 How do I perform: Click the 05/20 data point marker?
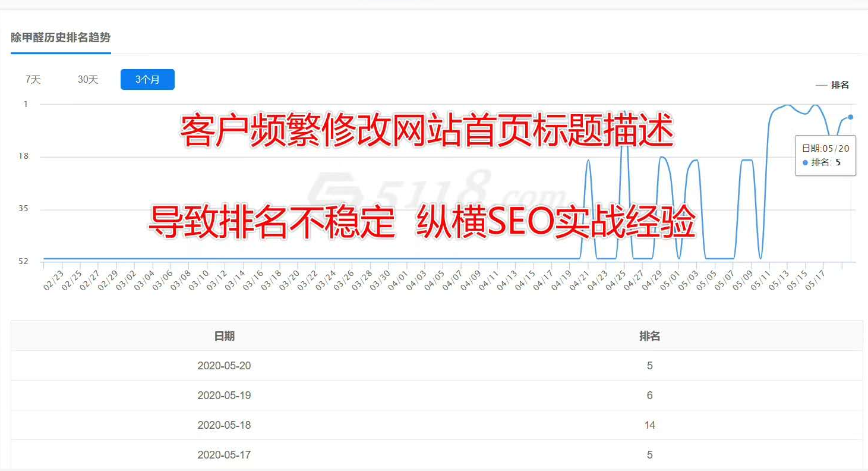point(851,117)
